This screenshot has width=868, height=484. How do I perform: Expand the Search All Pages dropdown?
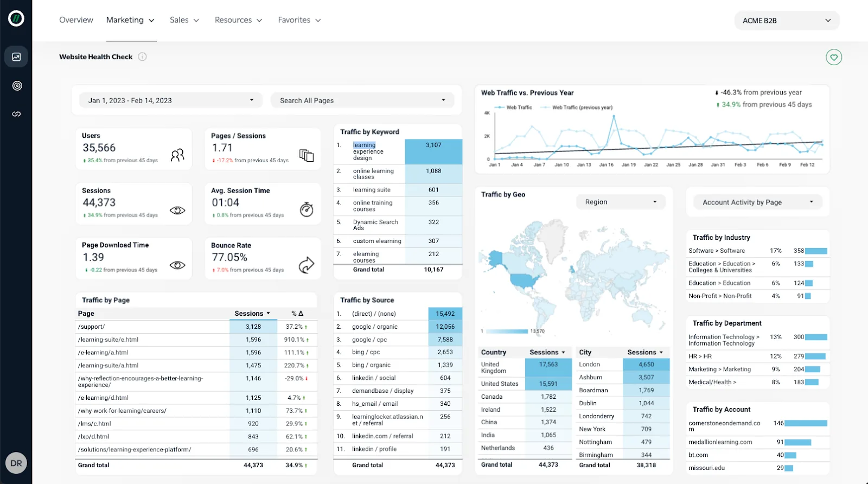coord(362,100)
